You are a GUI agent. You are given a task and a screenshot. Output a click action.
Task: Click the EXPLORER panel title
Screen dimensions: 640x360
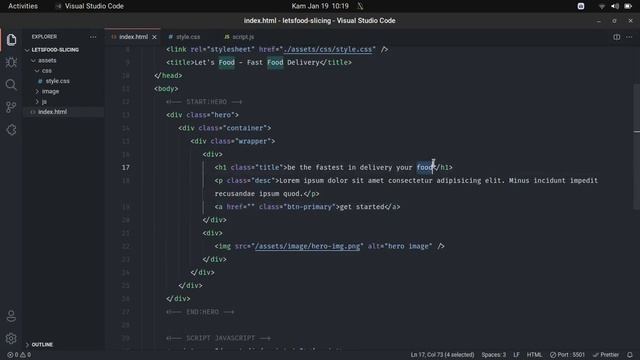pos(44,37)
